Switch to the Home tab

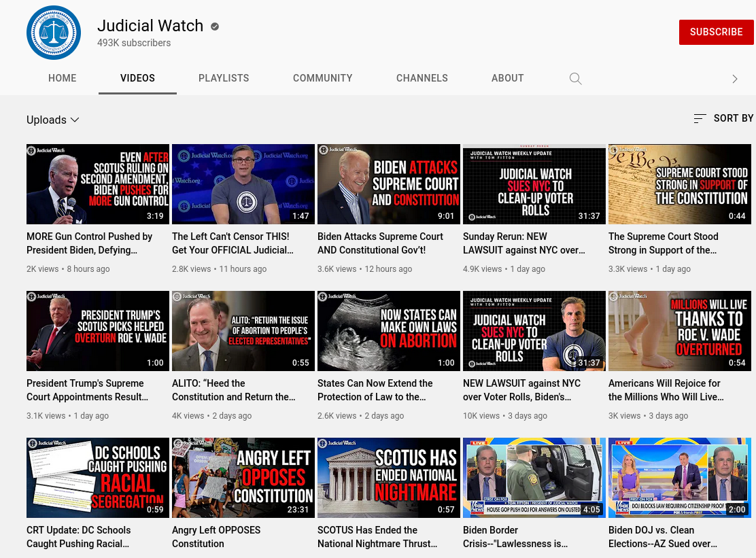[x=62, y=78]
